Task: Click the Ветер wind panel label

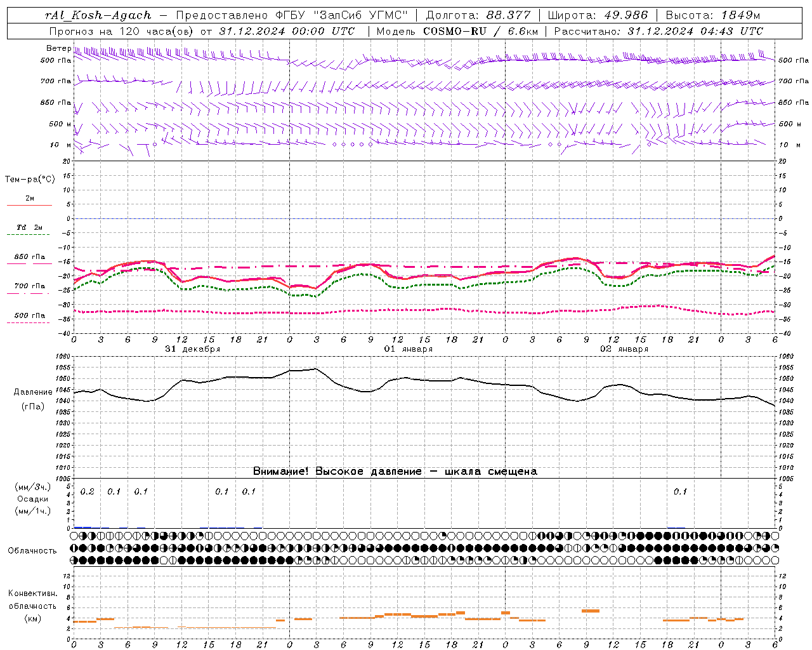Action: [x=58, y=48]
